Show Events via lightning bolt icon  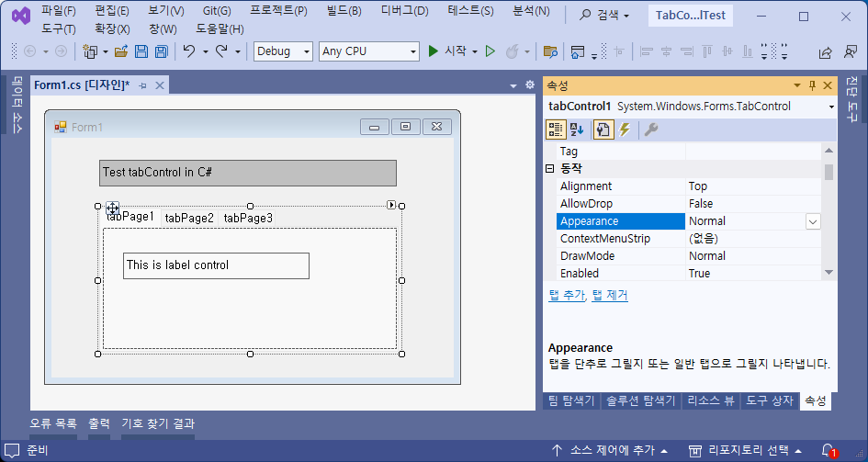[x=625, y=130]
